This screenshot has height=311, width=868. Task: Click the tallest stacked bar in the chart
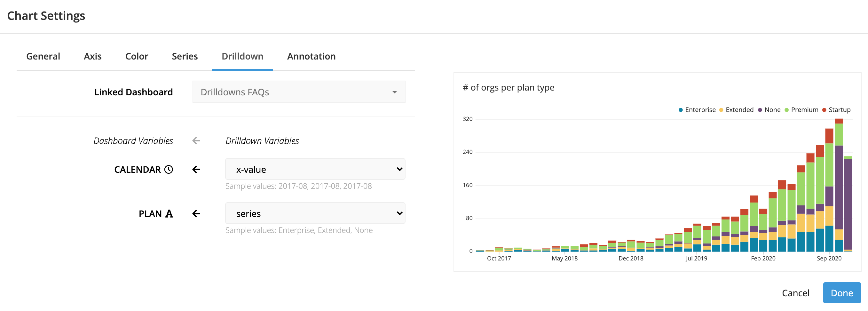click(x=838, y=185)
